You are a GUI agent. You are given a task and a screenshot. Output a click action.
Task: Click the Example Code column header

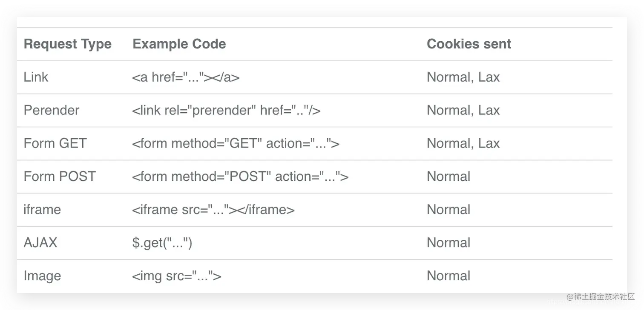179,44
